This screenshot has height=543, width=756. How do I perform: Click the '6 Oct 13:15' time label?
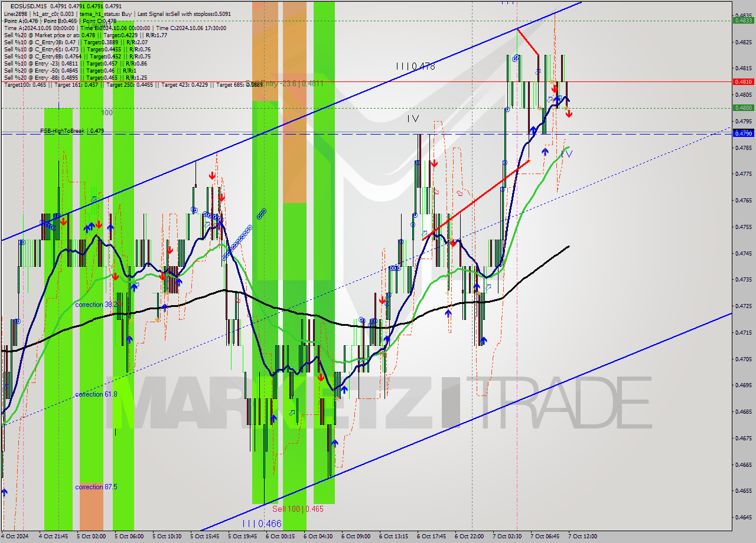tap(393, 537)
